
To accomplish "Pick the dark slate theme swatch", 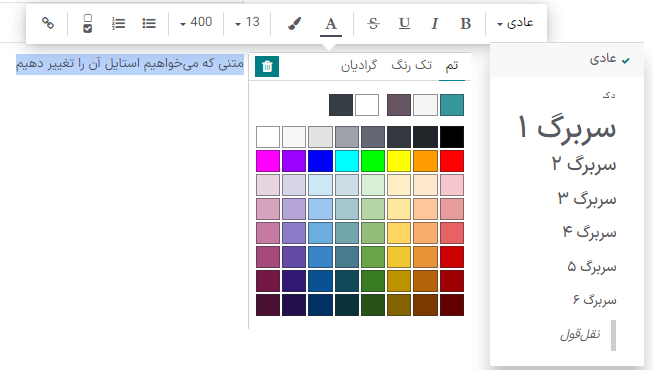I will pyautogui.click(x=341, y=105).
